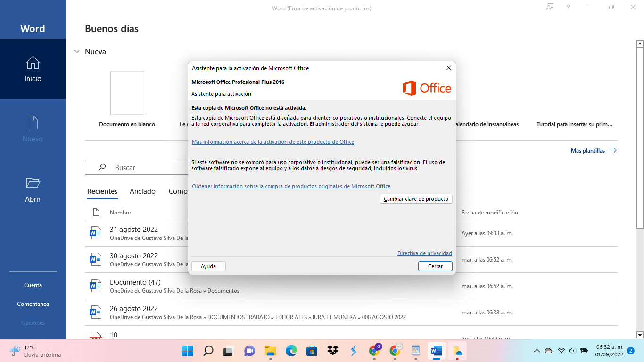This screenshot has height=362, width=644.
Task: Click the Ayuda button in activation dialog
Action: 208,266
